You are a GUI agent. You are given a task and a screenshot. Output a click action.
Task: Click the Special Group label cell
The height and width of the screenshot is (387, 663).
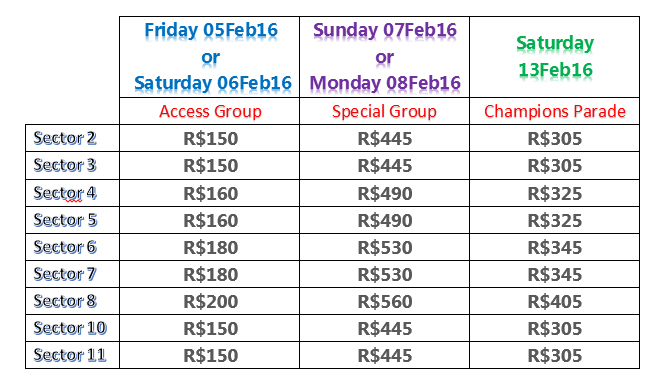(384, 111)
